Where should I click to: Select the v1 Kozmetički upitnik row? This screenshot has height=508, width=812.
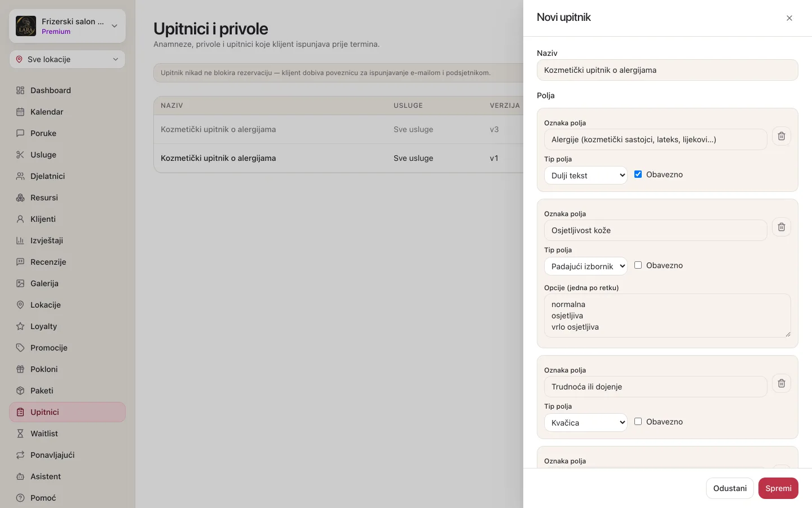tap(338, 158)
